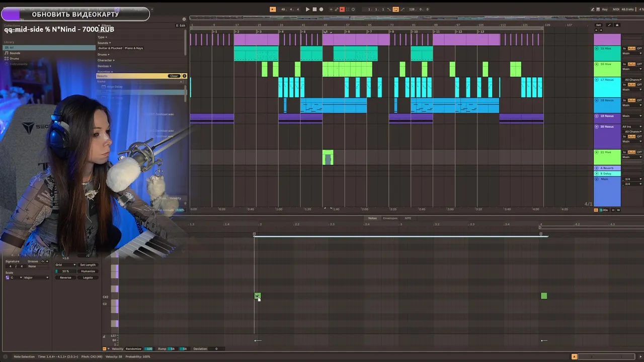Enable Draw Mode pencil icon
The width and height of the screenshot is (644, 362).
tap(593, 9)
